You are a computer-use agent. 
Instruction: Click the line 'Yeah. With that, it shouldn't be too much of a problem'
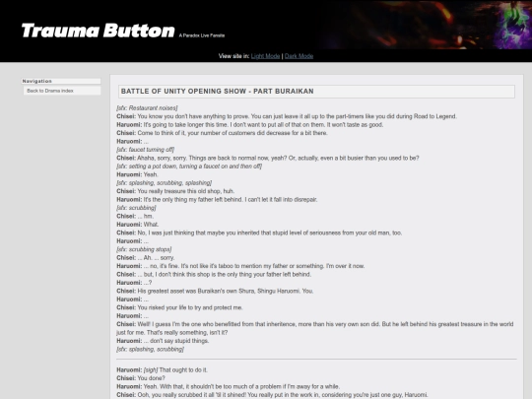[228, 386]
